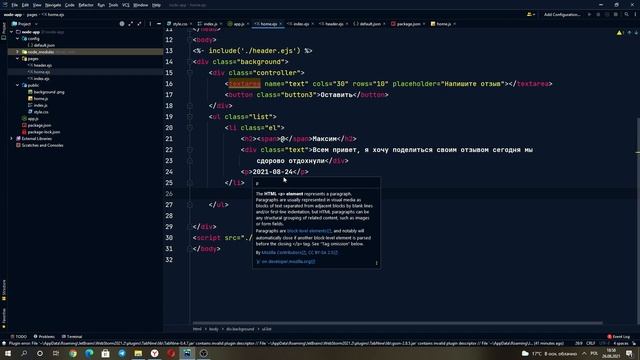Select the opened file locator icon in Project panel
640x360 pixels.
click(x=122, y=24)
